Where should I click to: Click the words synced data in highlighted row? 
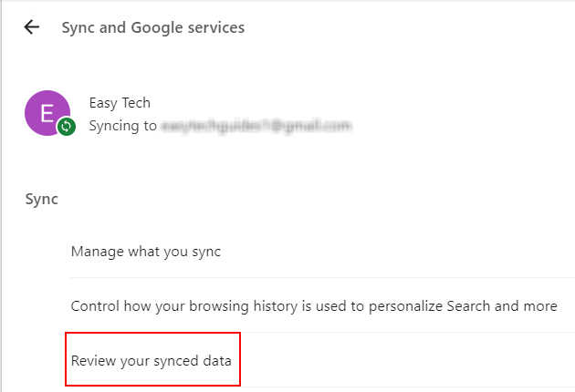click(x=193, y=360)
